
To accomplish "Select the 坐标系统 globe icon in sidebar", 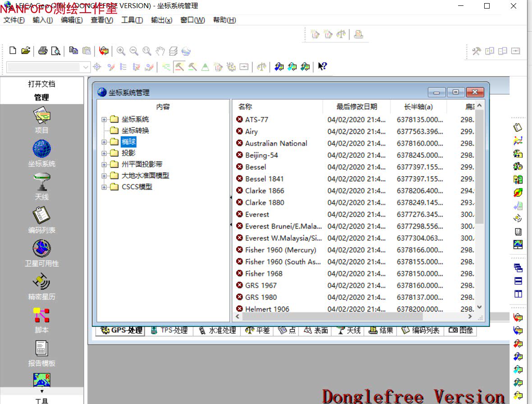I will pyautogui.click(x=42, y=149).
